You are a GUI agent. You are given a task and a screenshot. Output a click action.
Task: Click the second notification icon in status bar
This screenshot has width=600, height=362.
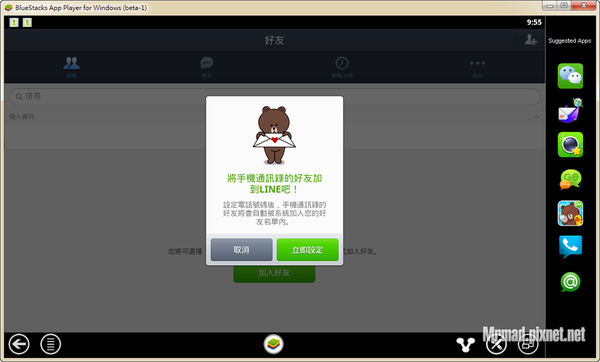coord(27,23)
